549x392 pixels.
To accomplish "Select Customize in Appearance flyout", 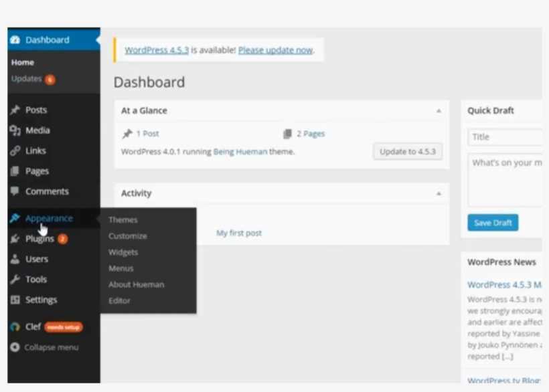I will [x=127, y=236].
